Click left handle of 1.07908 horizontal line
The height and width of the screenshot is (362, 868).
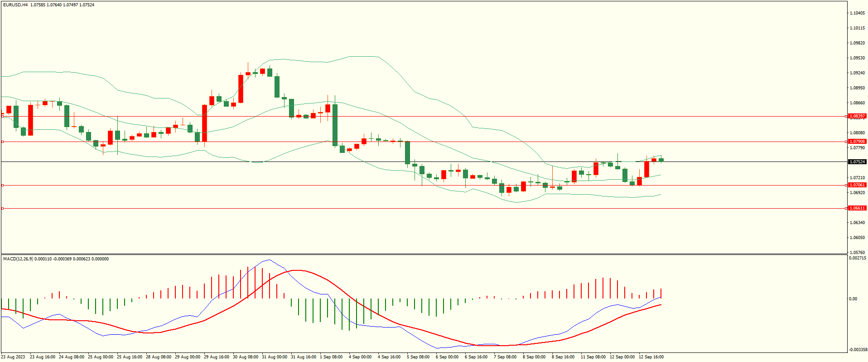(x=3, y=142)
